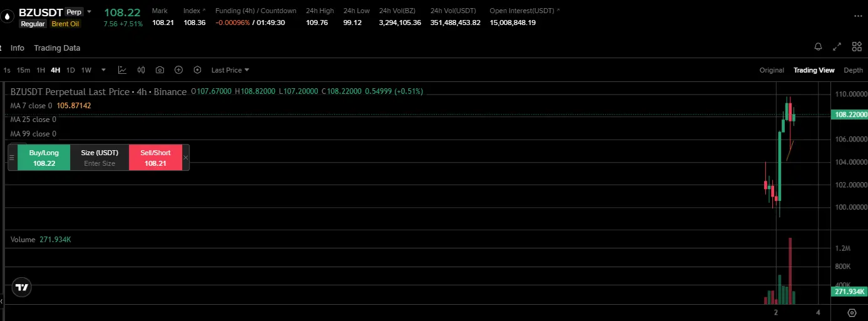Viewport: 868px width, 321px height.
Task: Expand chart to fullscreen with arrows icon
Action: pos(837,47)
